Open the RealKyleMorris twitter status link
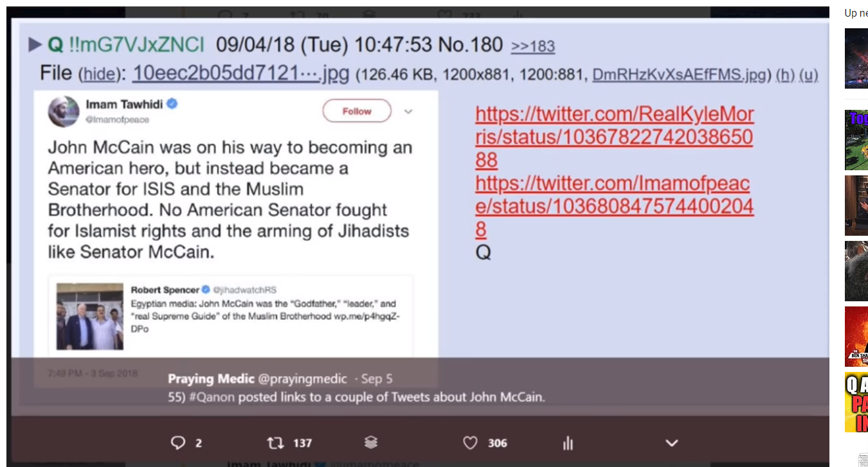868x467 pixels. click(x=615, y=137)
